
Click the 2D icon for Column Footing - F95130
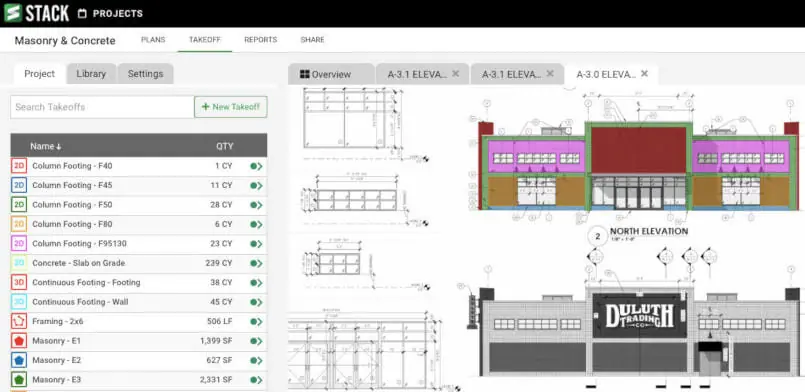click(19, 243)
